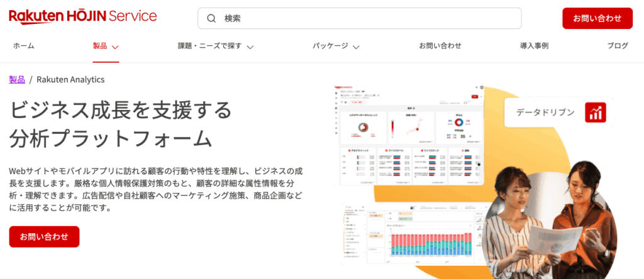The width and height of the screenshot is (644, 279).
Task: Click the hero お問い合わせ button
Action: coord(44,237)
